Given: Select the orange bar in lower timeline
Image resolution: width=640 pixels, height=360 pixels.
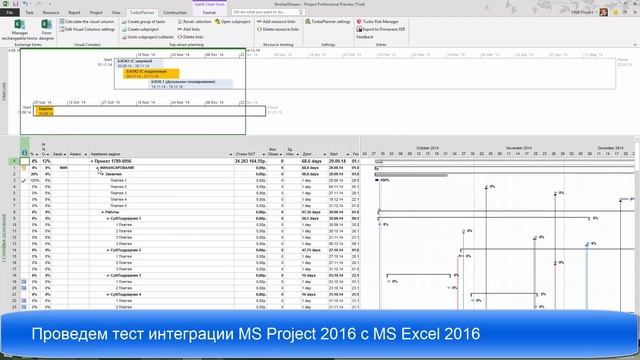Looking at the screenshot, I should click(44, 111).
